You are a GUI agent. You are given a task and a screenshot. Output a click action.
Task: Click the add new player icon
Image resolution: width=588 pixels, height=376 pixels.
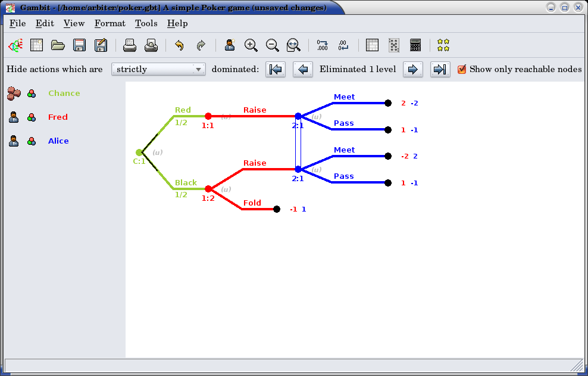(230, 45)
